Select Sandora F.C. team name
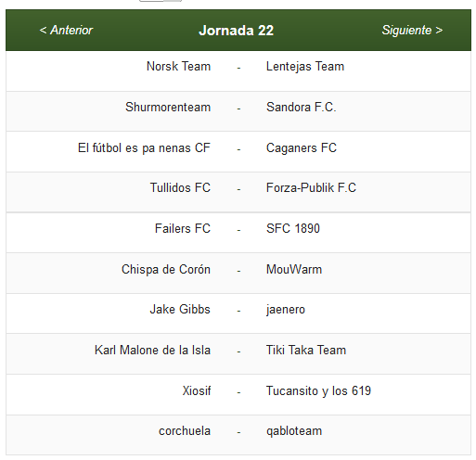 (302, 107)
